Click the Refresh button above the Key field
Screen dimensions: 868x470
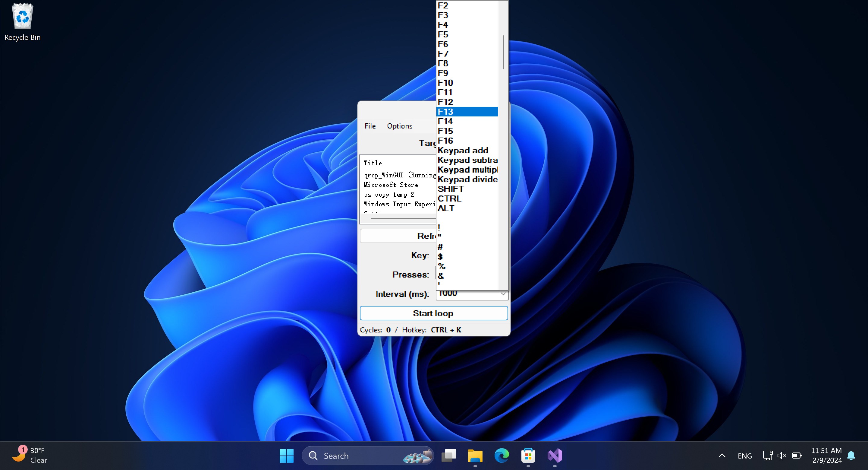coord(398,236)
